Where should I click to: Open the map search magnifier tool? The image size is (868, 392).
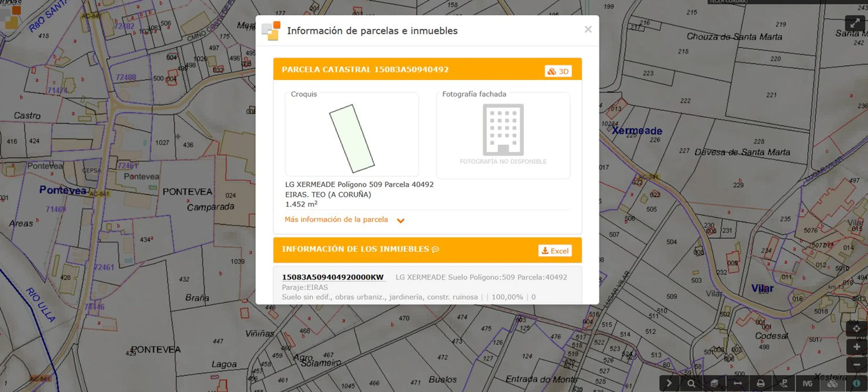click(x=691, y=384)
